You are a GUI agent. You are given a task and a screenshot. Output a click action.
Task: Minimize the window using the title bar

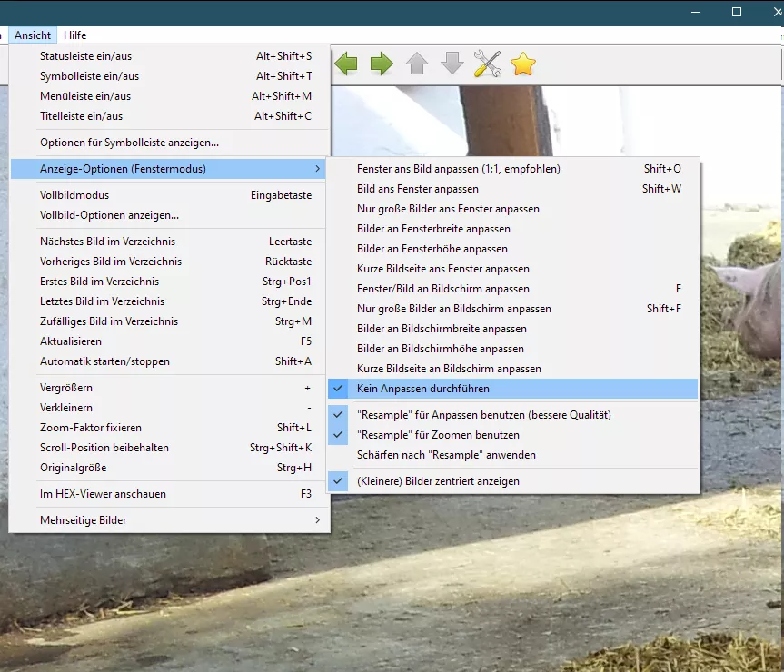pos(695,12)
